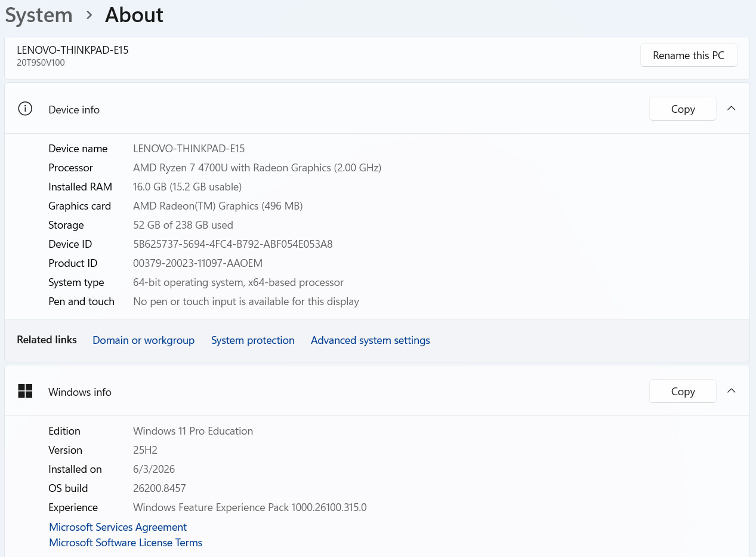Collapse the Windows info section chevron
Screen dimensions: 756x557
click(x=732, y=391)
